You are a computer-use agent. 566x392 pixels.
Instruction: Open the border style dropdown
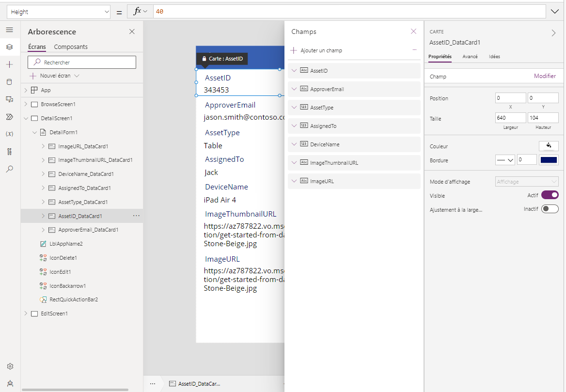pos(505,160)
